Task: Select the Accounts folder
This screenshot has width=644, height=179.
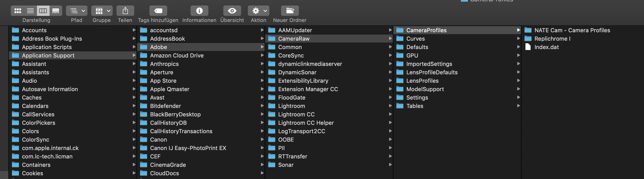Action: tap(73, 30)
